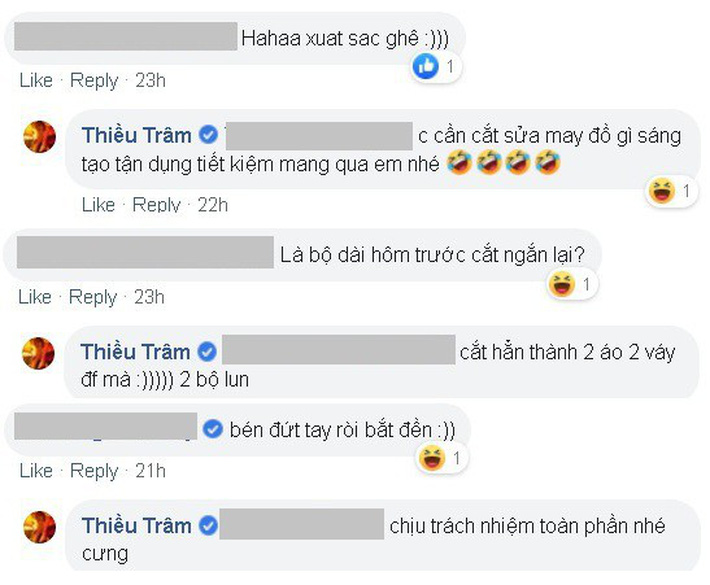Reply to the "Hahaa xuat sac ghê" comment
Viewport: 710px width, 585px height.
click(94, 80)
